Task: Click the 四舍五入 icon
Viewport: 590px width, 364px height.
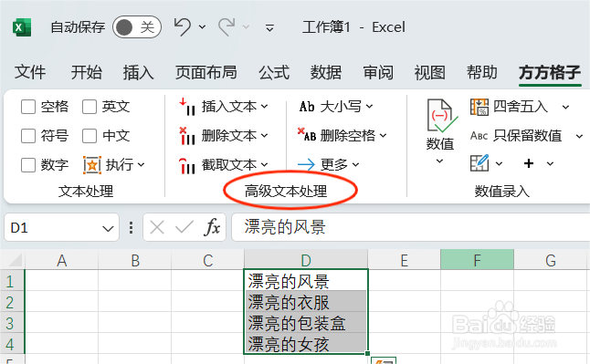Action: coord(479,107)
